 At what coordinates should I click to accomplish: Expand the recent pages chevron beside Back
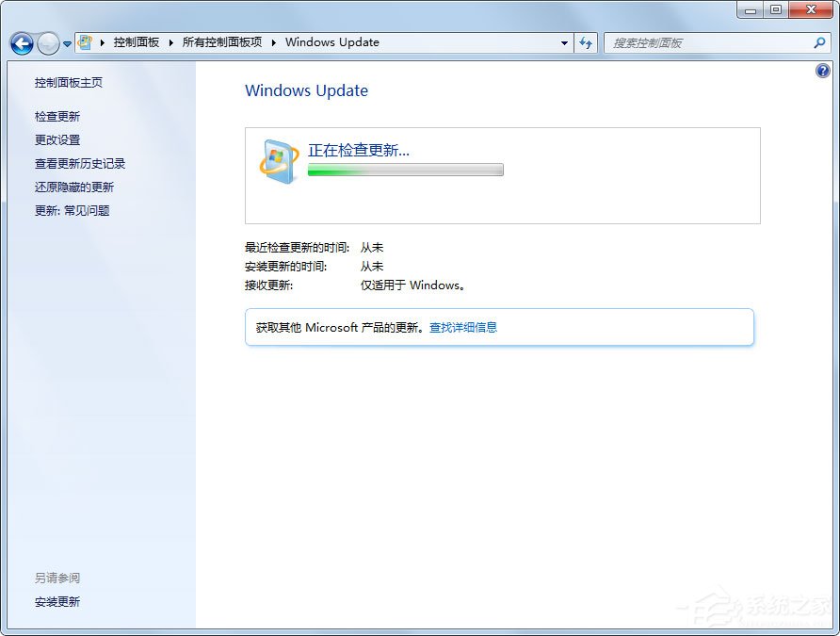pos(66,42)
